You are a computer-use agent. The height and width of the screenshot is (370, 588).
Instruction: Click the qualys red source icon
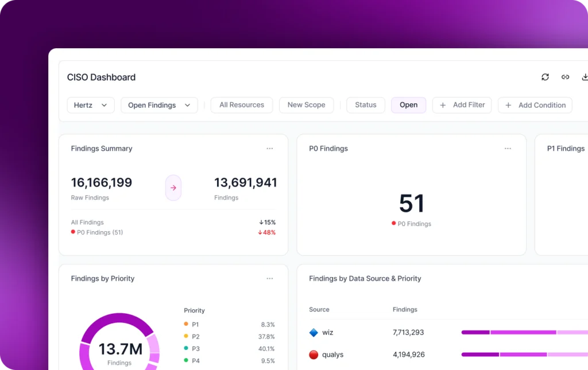coord(314,355)
